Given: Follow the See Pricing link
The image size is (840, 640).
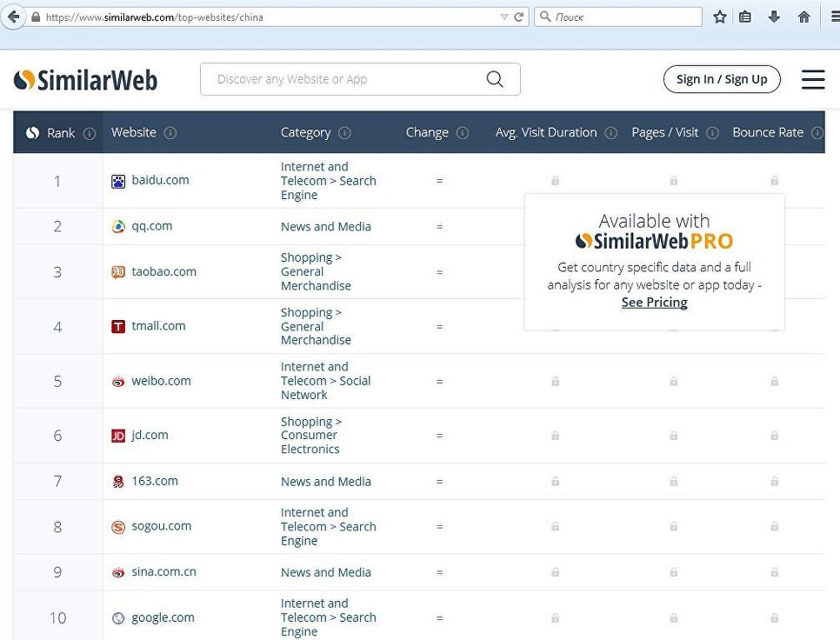Looking at the screenshot, I should coord(654,302).
